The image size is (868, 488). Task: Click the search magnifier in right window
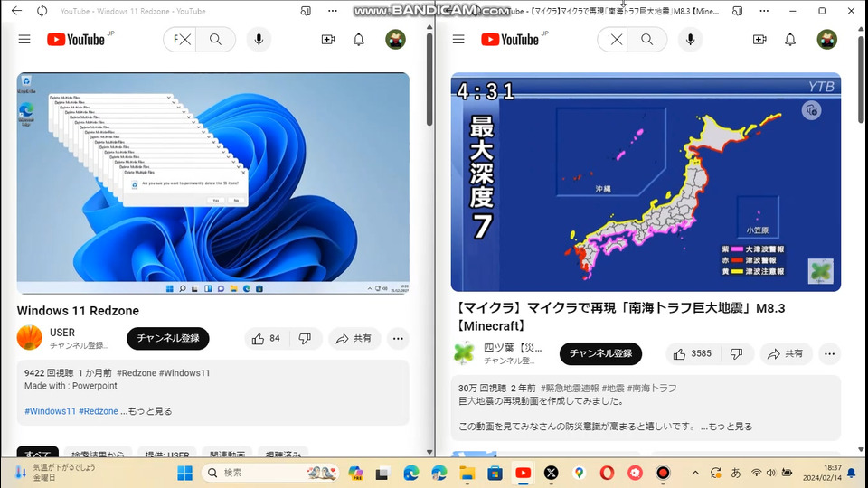point(647,39)
